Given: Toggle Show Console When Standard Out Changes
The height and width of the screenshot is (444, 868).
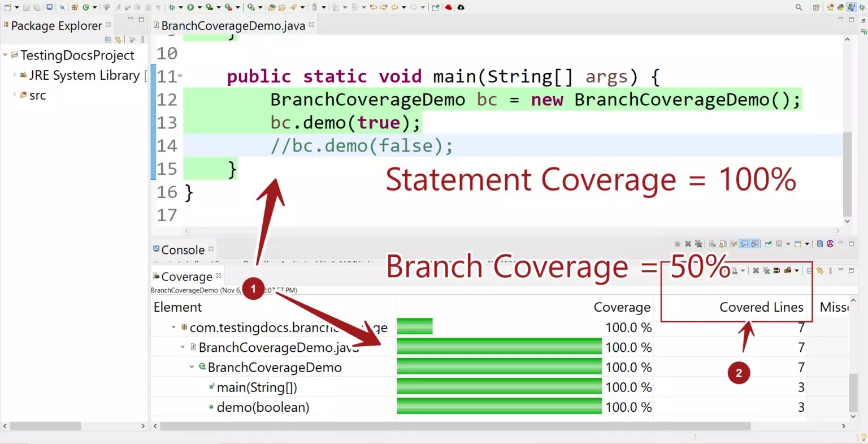Looking at the screenshot, I should [744, 243].
